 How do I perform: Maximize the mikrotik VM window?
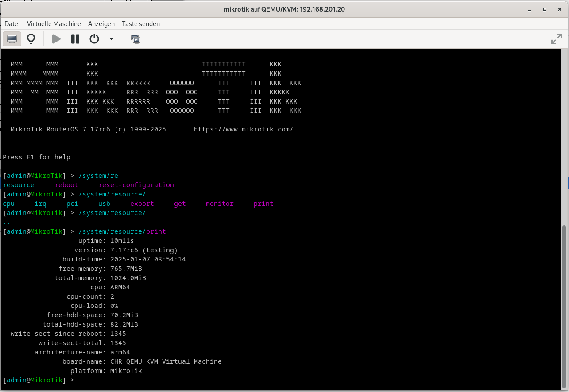point(544,9)
